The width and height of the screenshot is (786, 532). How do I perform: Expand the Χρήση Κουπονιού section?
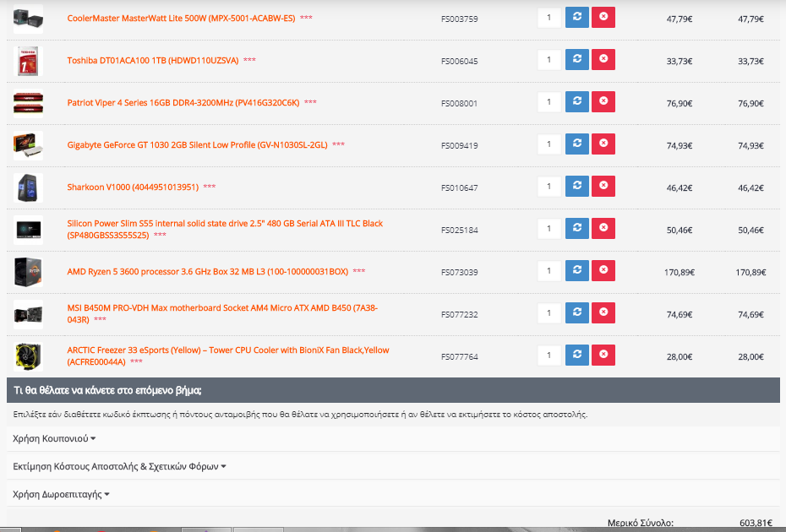(54, 439)
